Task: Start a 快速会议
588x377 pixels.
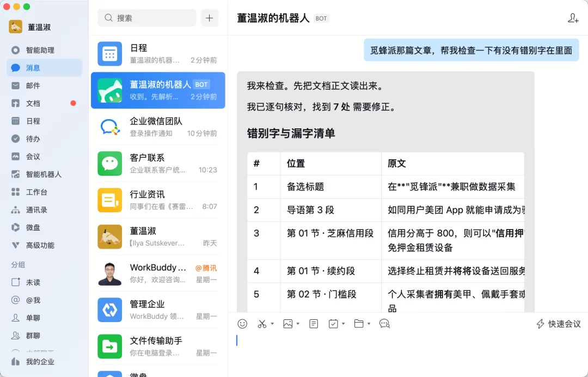Action: 559,324
